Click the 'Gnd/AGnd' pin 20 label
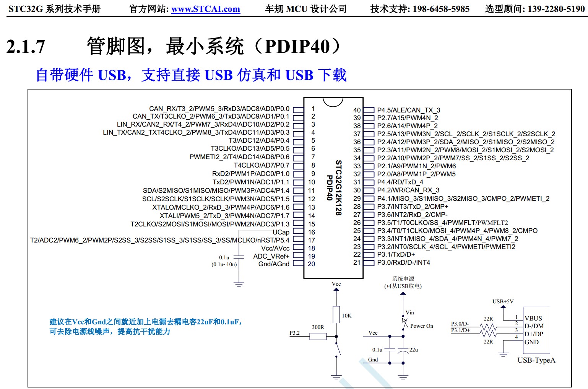The image size is (588, 389). point(274,264)
